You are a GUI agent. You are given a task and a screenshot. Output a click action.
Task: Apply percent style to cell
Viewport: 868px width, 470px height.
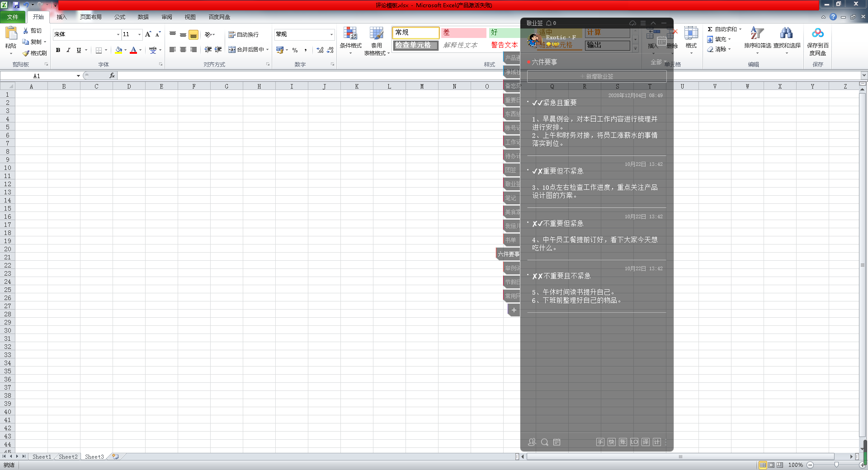[295, 50]
